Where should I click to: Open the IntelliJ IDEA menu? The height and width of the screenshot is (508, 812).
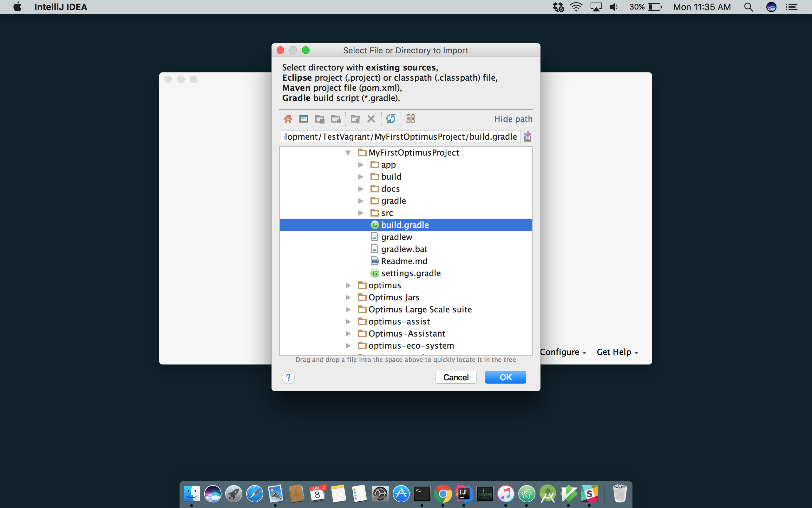coord(60,7)
